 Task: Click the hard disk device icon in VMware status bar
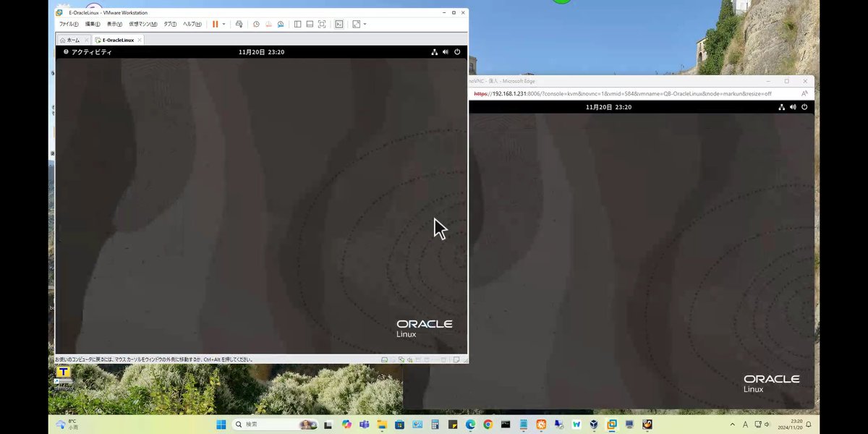[x=384, y=359]
